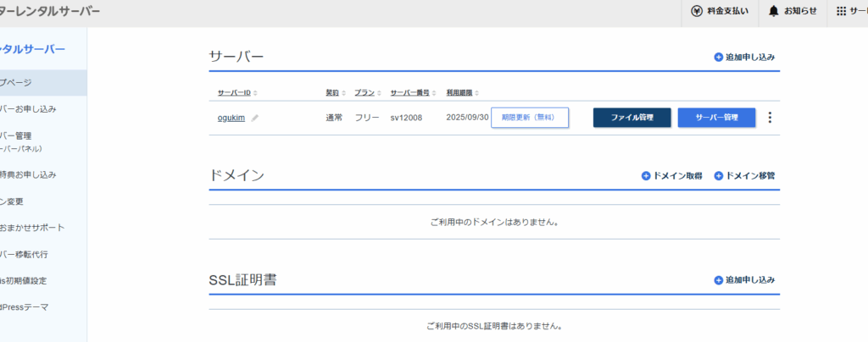868x342 pixels.
Task: Click the plus icon for ドメイン移管
Action: (719, 176)
